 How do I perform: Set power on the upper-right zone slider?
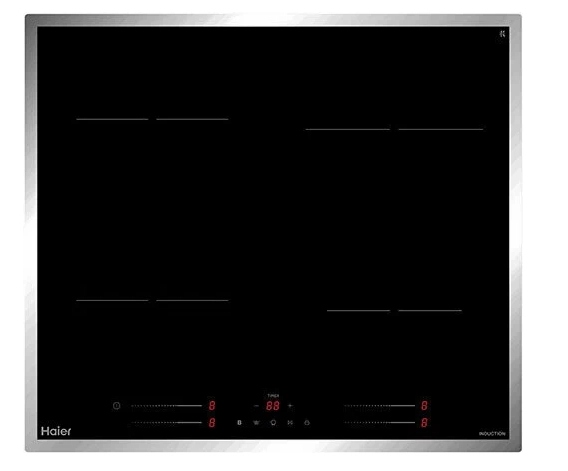[x=379, y=406]
